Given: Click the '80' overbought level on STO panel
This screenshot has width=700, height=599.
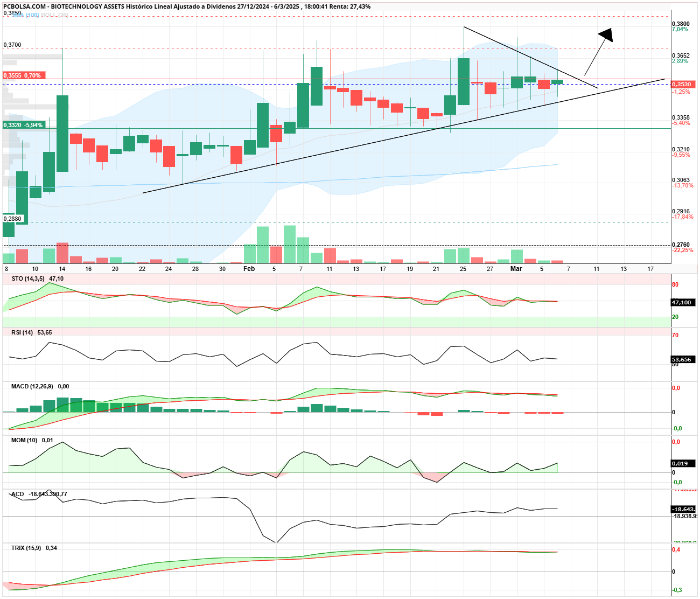Looking at the screenshot, I should (x=675, y=284).
